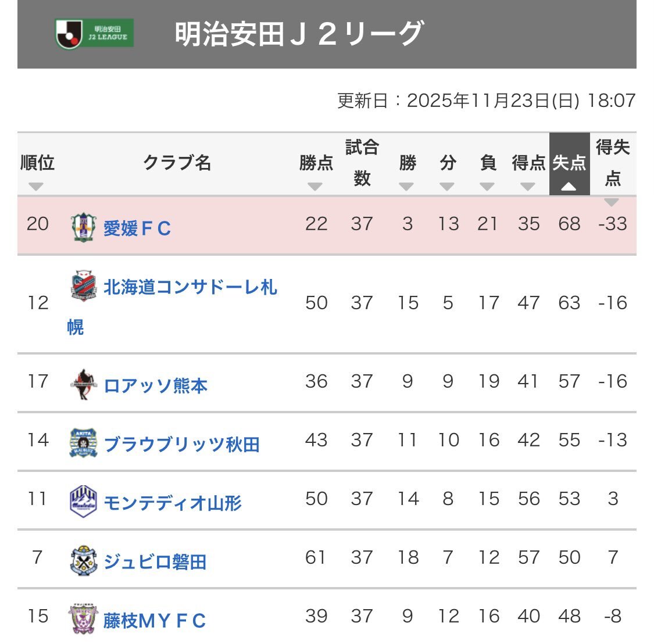The image size is (654, 644).
Task: Click the Meiji Yasuda J2 League logo
Action: click(x=94, y=34)
